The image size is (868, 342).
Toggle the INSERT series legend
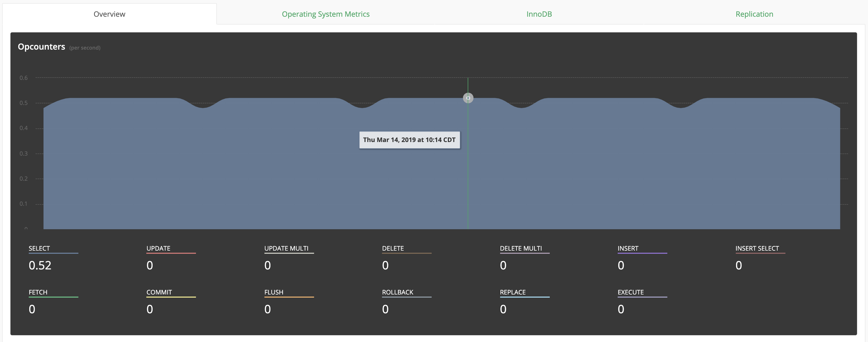coord(628,249)
